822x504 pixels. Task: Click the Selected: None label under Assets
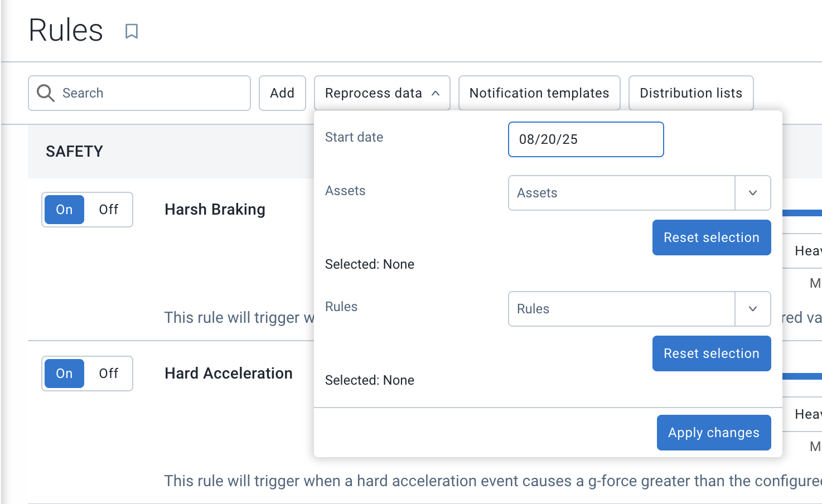pyautogui.click(x=370, y=264)
